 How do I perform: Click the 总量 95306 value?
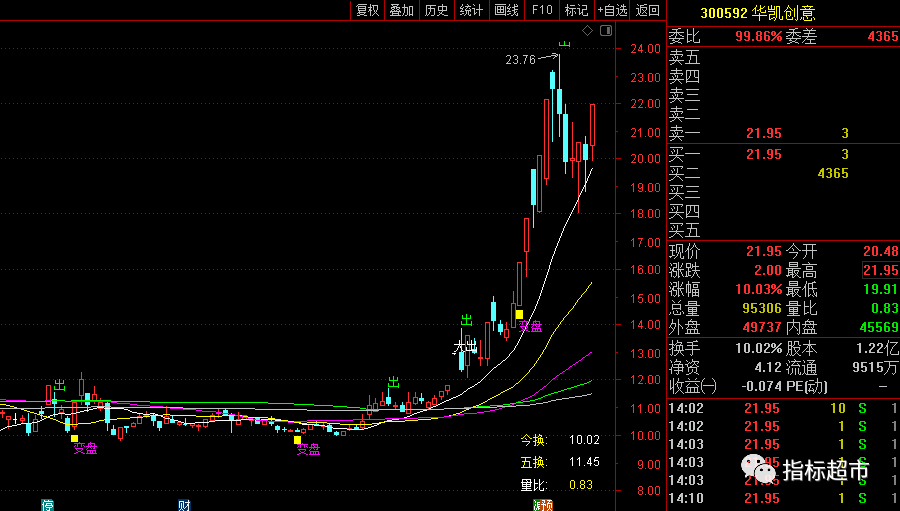tap(762, 308)
